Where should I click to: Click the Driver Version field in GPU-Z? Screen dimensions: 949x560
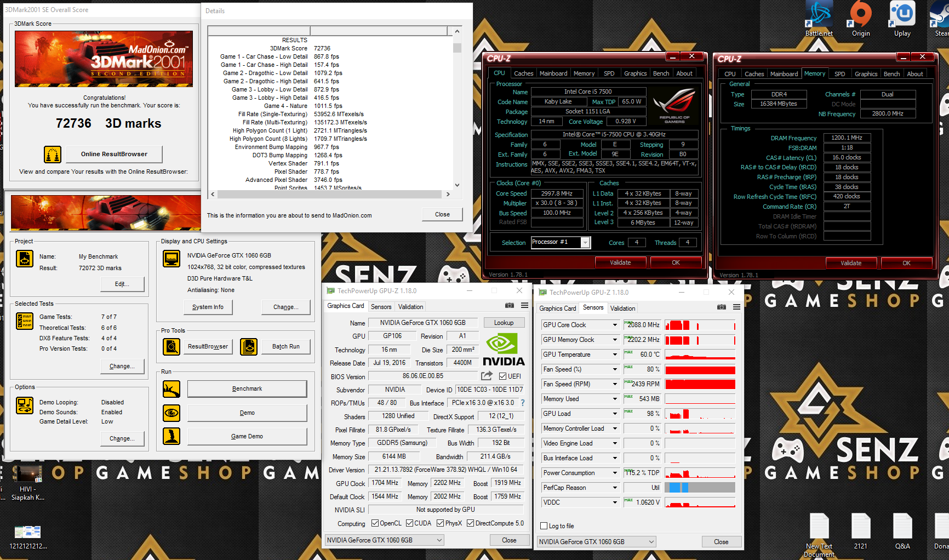(x=446, y=470)
